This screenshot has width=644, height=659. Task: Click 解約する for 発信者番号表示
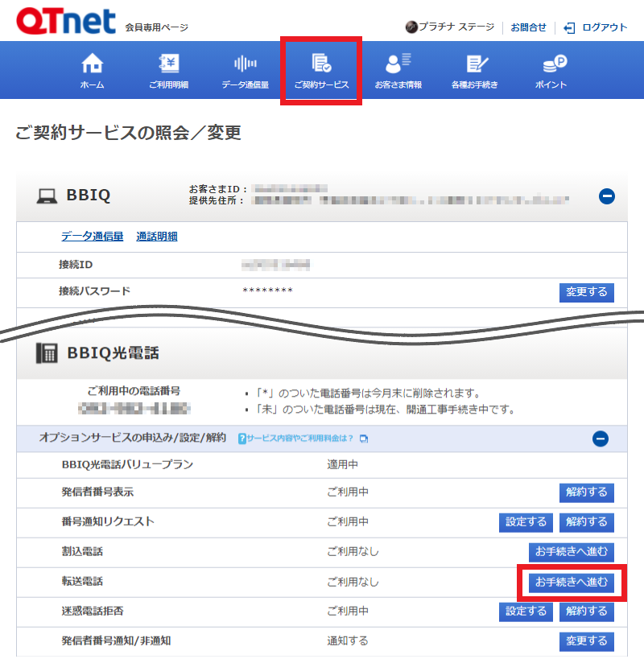pos(586,492)
